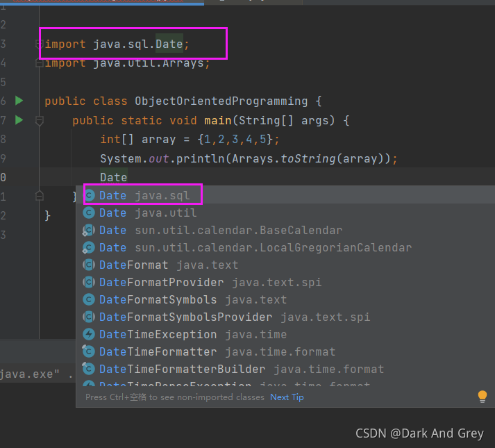Viewport: 495px width, 448px height.
Task: Choose Date java.util completion suggestion
Action: point(285,213)
